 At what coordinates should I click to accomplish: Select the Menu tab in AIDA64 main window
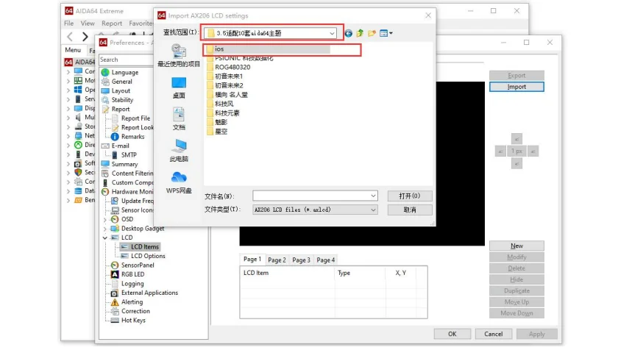coord(73,50)
